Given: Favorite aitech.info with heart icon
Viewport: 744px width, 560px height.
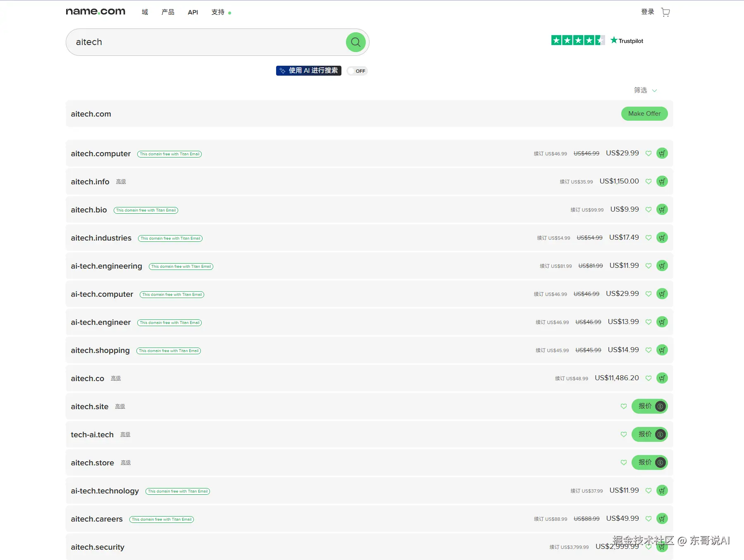Looking at the screenshot, I should point(649,181).
